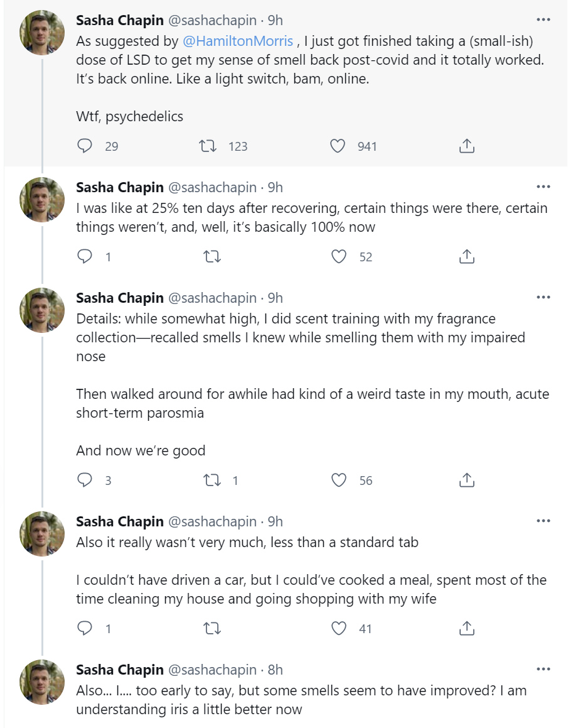Open the 8h timestamp on iris tweet
Screen dimensions: 568x728
click(x=275, y=670)
